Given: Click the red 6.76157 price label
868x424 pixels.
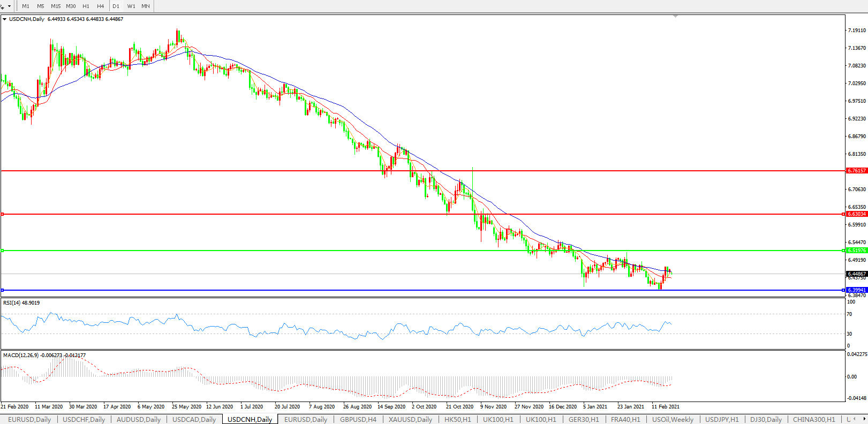Looking at the screenshot, I should (856, 171).
